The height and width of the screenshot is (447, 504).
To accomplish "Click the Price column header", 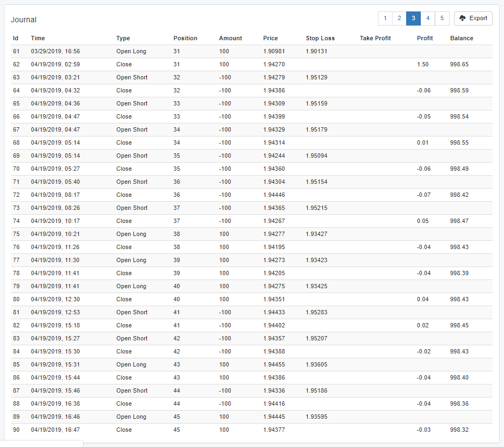I will [270, 38].
